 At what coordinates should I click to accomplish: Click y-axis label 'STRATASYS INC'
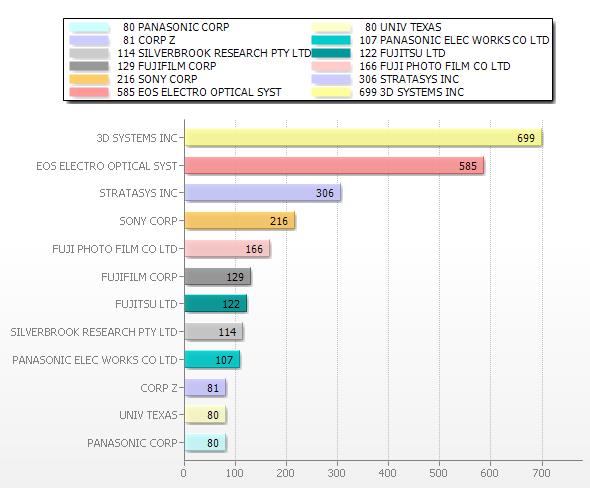point(138,193)
